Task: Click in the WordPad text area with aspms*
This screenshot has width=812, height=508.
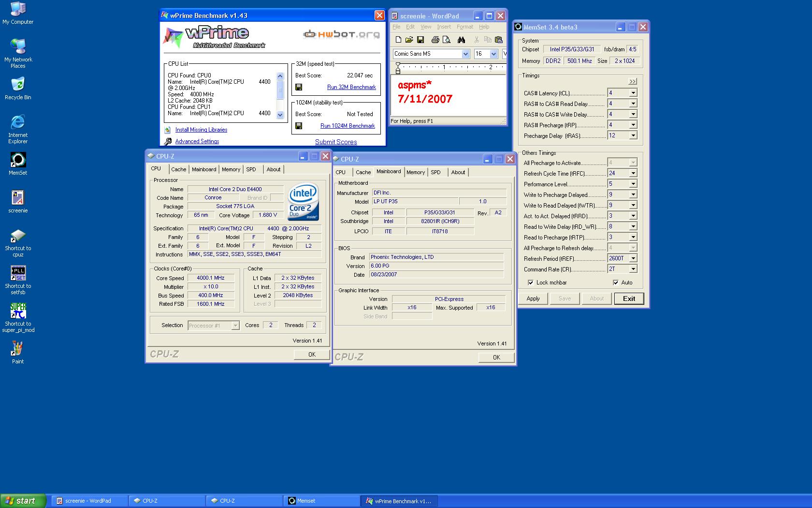Action: pyautogui.click(x=448, y=95)
